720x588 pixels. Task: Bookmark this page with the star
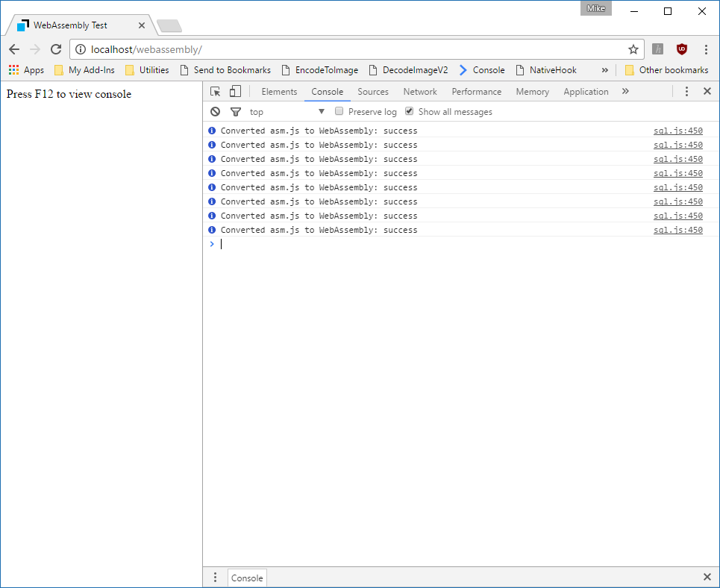(x=633, y=49)
